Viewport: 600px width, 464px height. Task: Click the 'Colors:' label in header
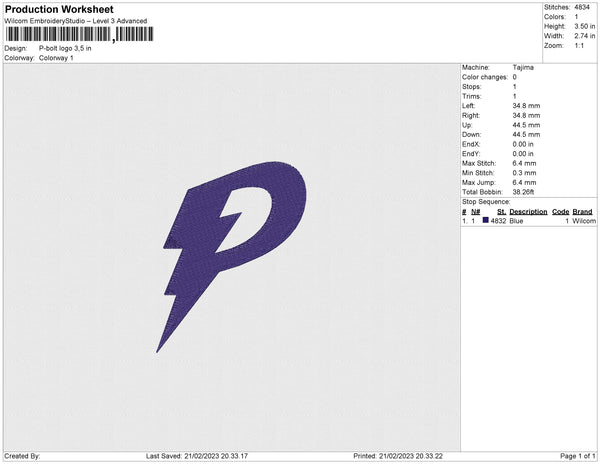coord(554,17)
